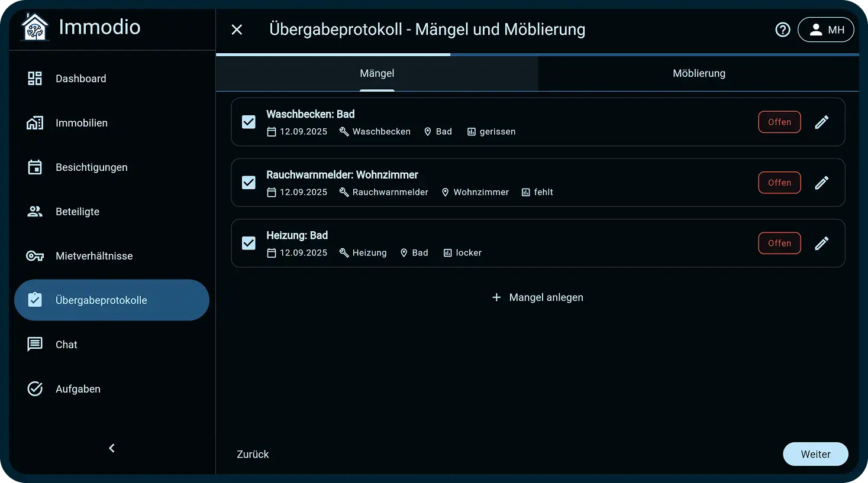The width and height of the screenshot is (868, 483).
Task: Click Offen status on Heizung row
Action: tap(779, 243)
